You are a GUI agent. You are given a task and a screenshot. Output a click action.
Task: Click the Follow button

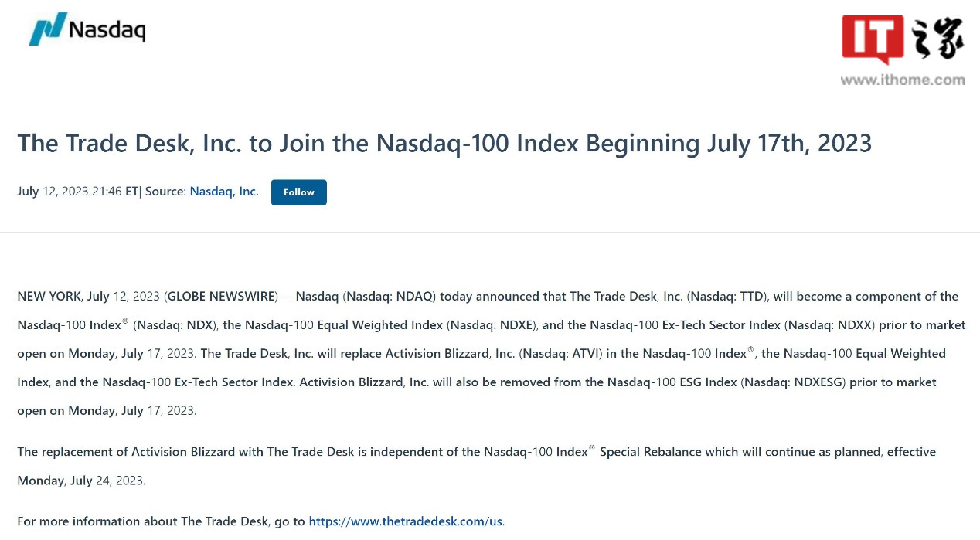298,192
